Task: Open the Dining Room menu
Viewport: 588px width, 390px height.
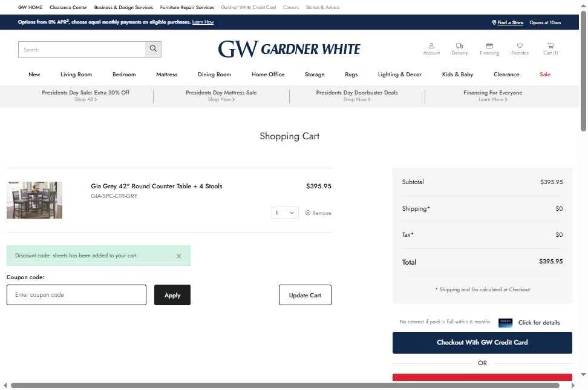Action: point(215,74)
